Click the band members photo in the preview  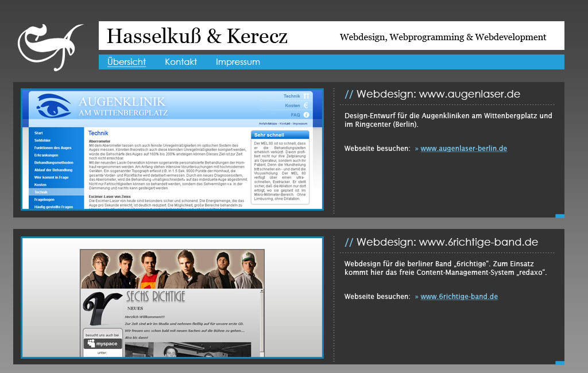pos(172,269)
